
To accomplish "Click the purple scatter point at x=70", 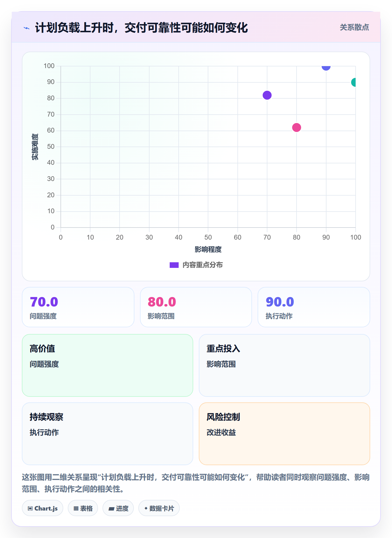I will point(267,95).
